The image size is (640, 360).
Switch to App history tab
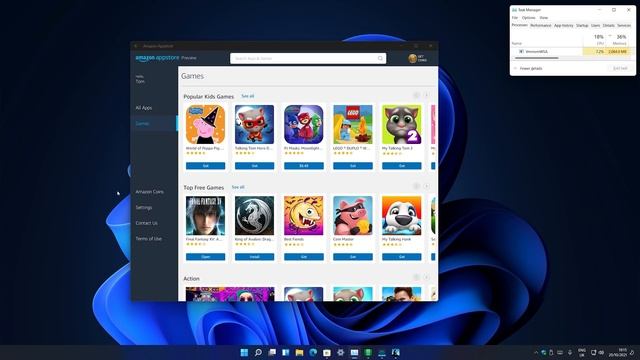point(564,26)
